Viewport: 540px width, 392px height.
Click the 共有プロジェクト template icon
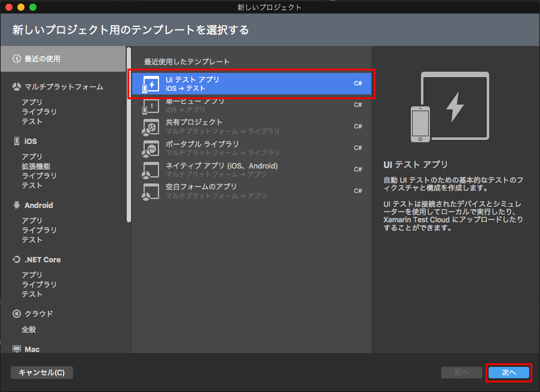tap(151, 127)
